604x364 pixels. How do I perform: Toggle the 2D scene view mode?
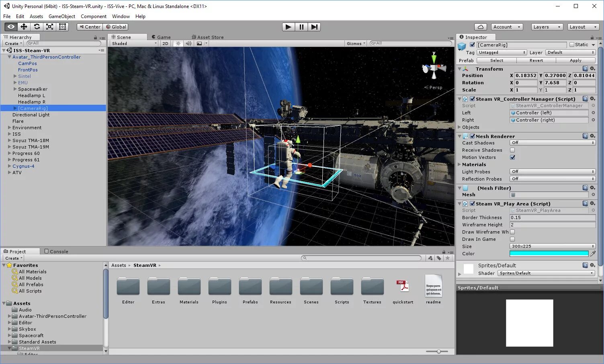click(165, 43)
